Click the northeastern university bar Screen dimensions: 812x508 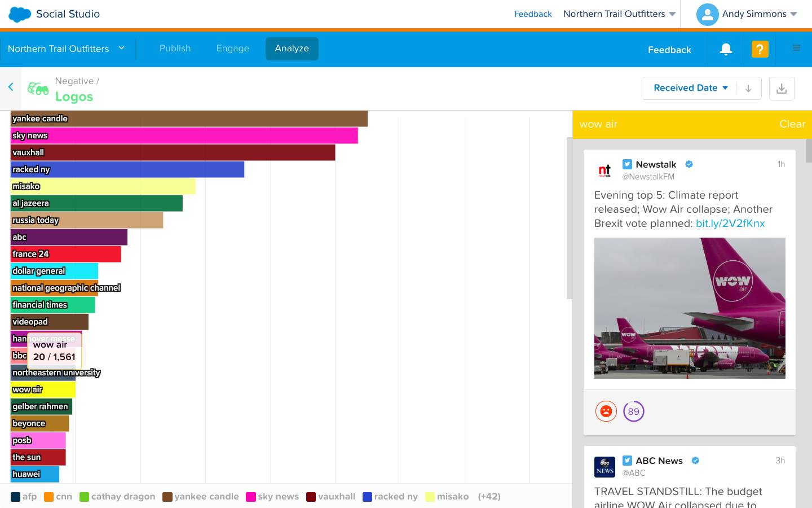(43, 373)
